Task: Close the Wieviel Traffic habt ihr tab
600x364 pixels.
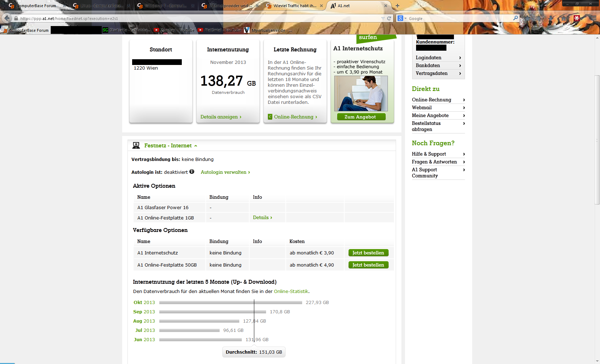Action: pyautogui.click(x=321, y=6)
